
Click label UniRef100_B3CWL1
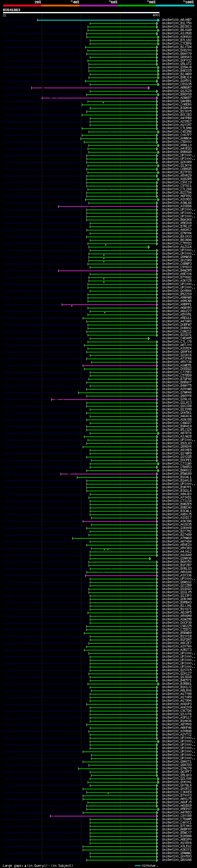[x=177, y=511]
